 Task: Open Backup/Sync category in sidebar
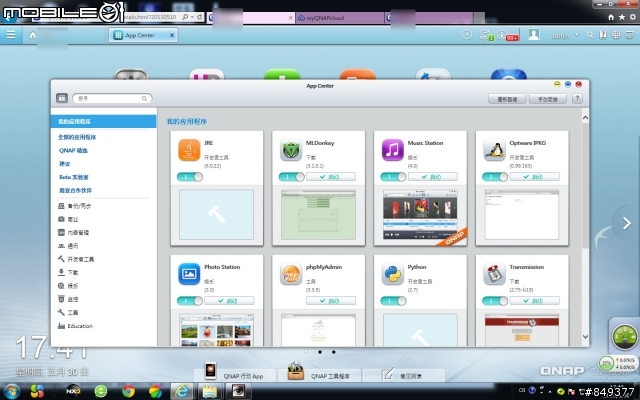coord(74,206)
